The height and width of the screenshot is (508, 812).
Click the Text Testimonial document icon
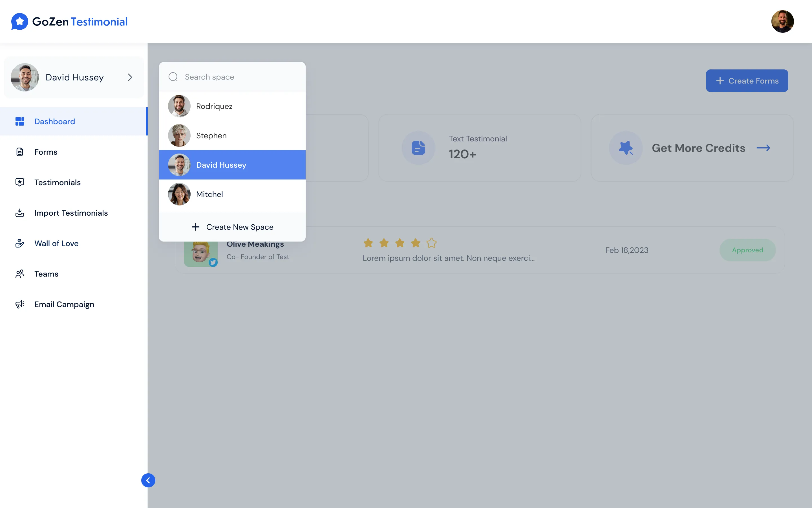click(x=418, y=148)
